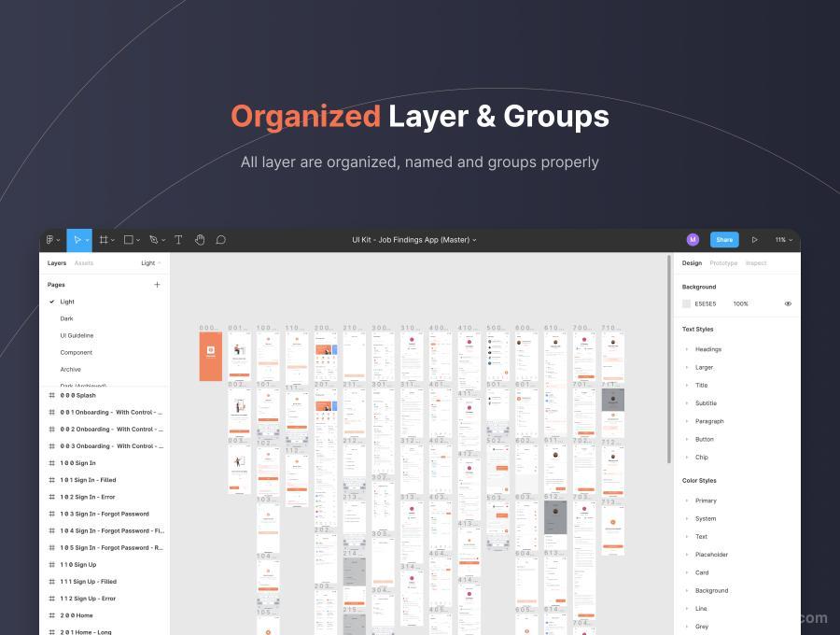
Task: Expand the Line color style group
Action: (x=687, y=609)
